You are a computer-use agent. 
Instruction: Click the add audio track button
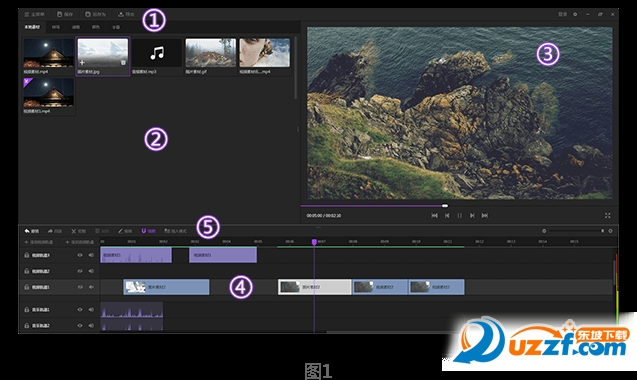coord(80,242)
